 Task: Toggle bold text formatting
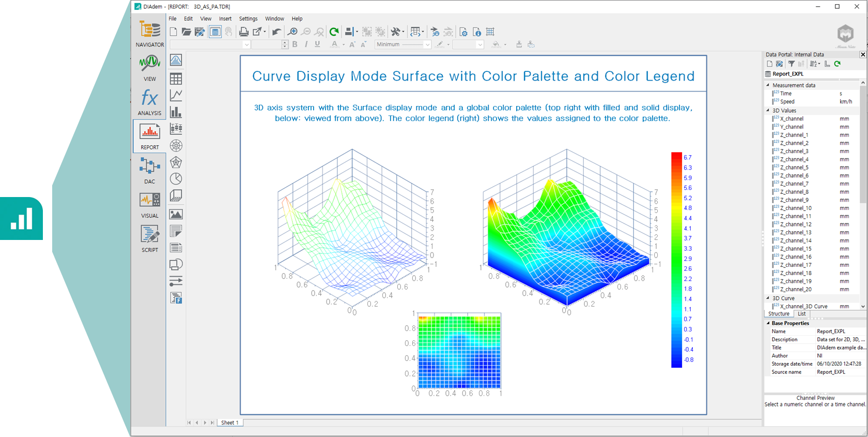point(295,44)
